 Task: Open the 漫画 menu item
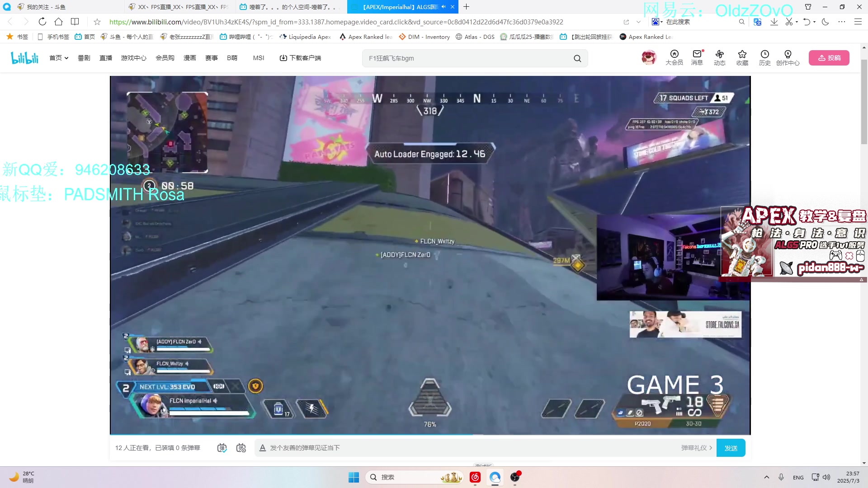click(190, 58)
